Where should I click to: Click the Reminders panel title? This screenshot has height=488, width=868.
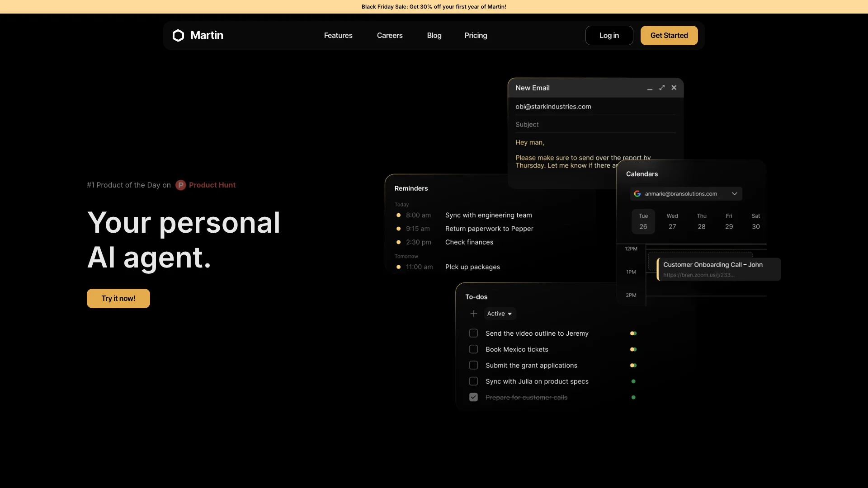pyautogui.click(x=411, y=188)
